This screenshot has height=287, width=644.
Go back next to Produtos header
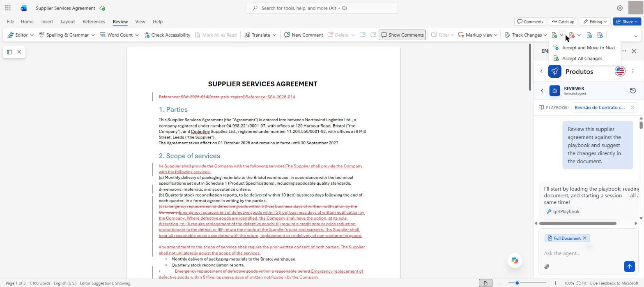[x=541, y=71]
